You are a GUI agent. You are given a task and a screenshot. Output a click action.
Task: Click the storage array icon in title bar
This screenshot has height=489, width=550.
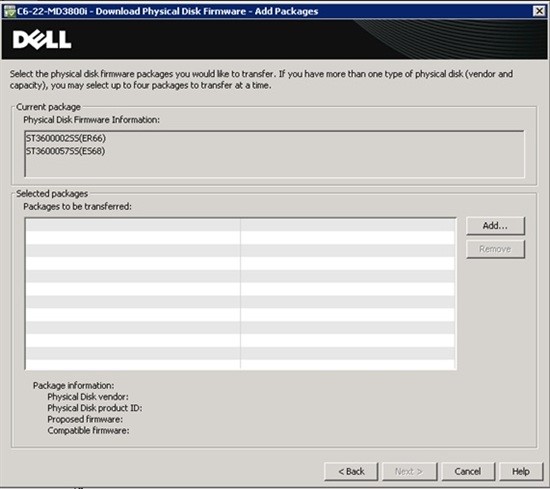point(9,11)
